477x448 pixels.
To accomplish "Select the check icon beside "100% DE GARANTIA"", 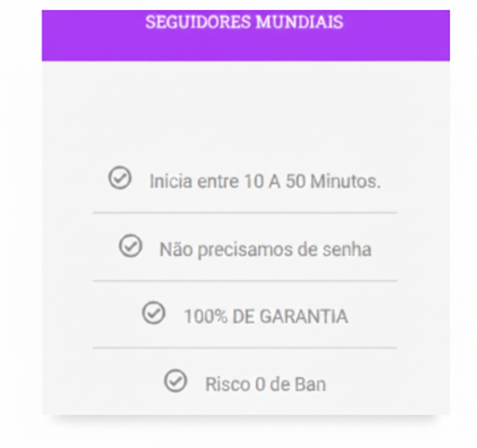I will [154, 313].
